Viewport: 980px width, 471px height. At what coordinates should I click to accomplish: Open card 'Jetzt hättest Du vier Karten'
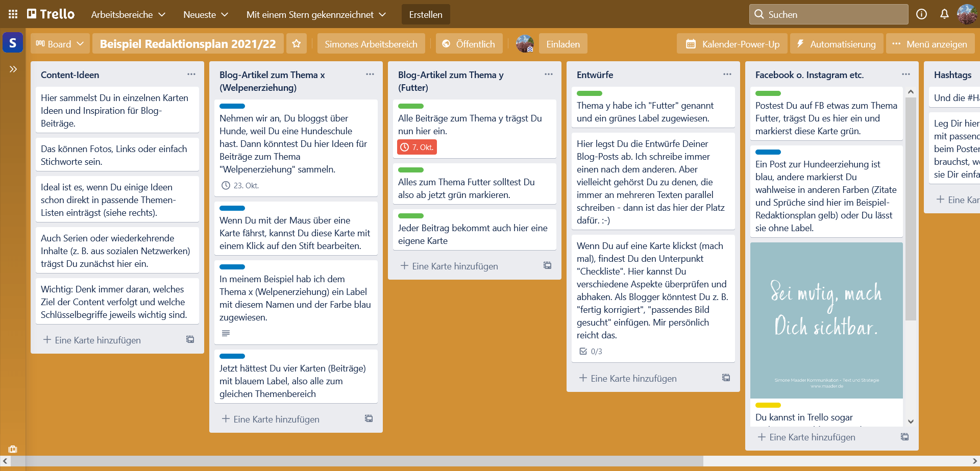click(x=296, y=376)
